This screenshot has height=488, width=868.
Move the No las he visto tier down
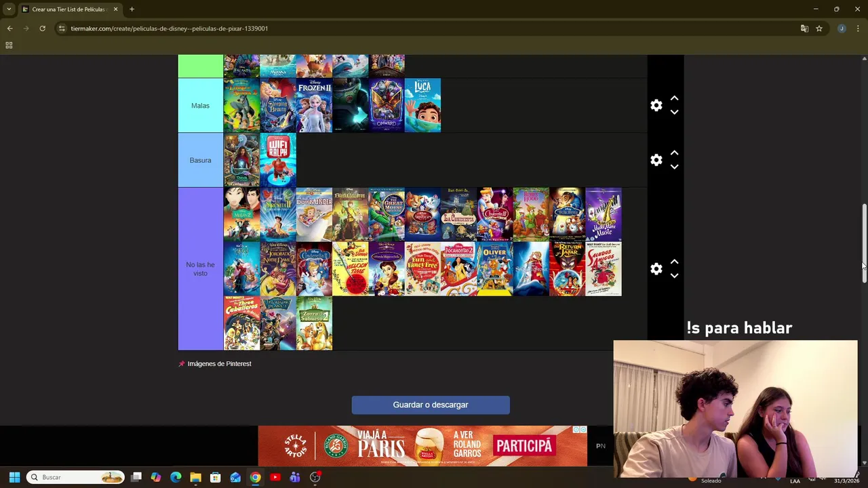coord(674,276)
